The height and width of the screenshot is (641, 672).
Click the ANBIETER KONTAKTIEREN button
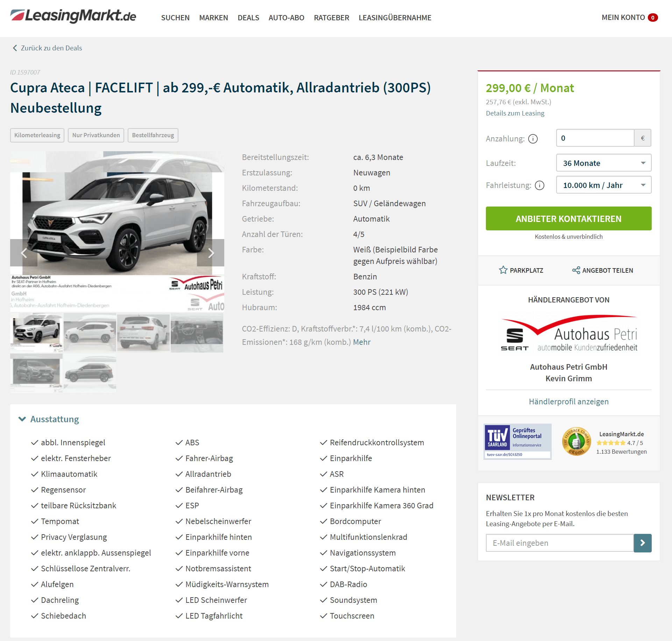[568, 218]
